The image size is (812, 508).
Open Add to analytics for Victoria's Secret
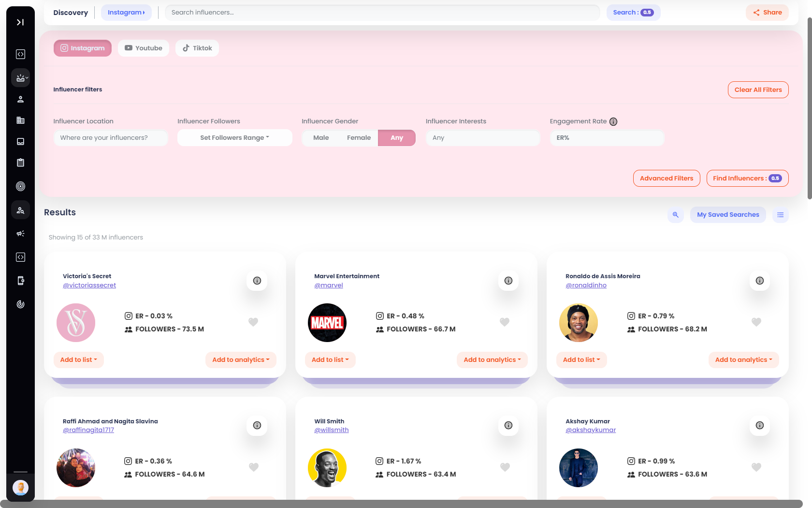click(x=241, y=360)
